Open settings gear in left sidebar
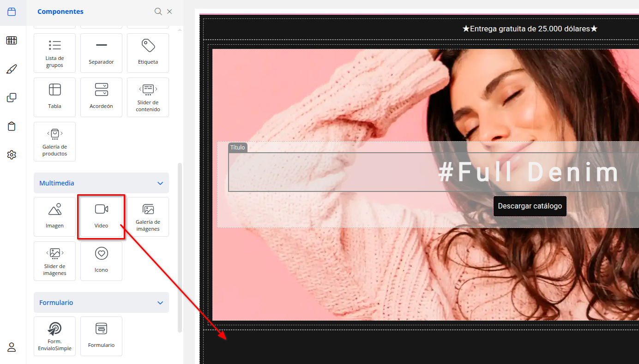This screenshot has width=639, height=364. pos(12,155)
